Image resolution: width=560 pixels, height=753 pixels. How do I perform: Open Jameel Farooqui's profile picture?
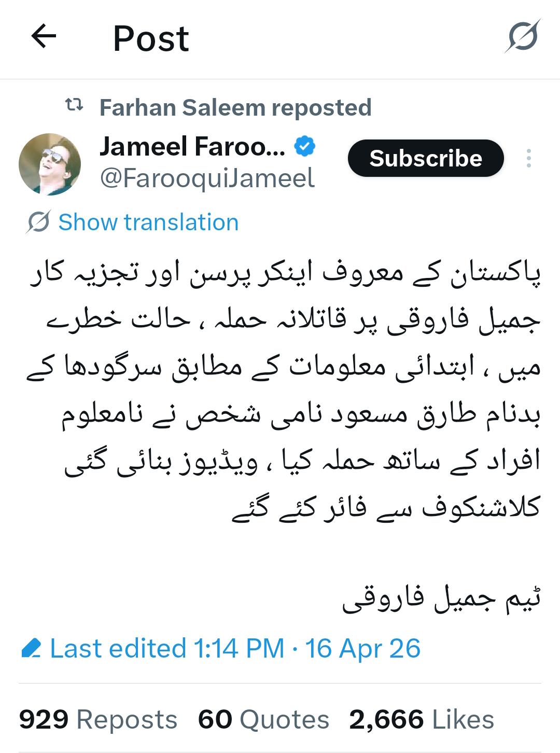[x=50, y=164]
